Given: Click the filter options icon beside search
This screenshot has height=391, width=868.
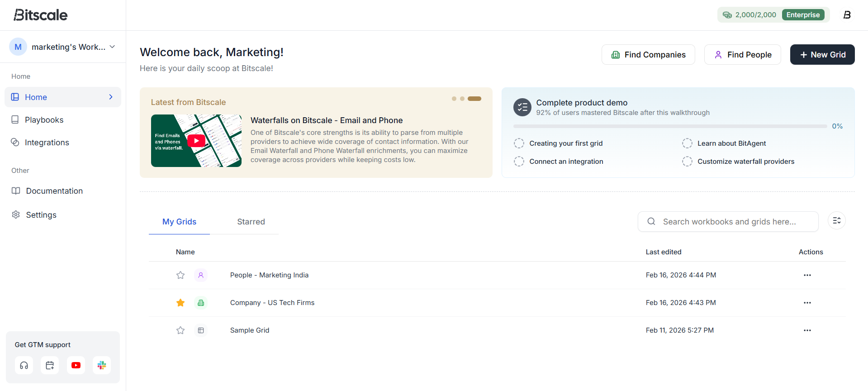Looking at the screenshot, I should (837, 221).
